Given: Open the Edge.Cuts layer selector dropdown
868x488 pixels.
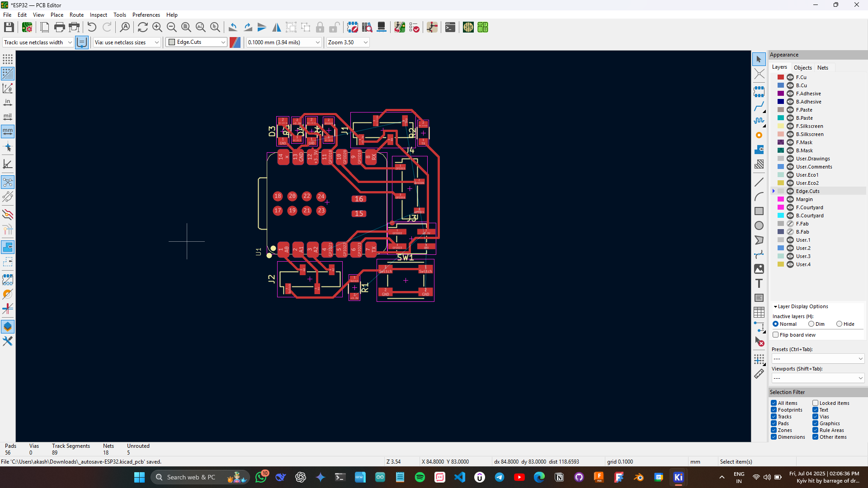Looking at the screenshot, I should pos(196,42).
